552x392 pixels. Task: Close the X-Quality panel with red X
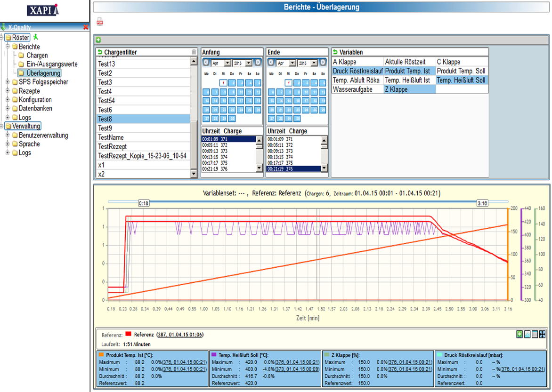pyautogui.click(x=86, y=27)
